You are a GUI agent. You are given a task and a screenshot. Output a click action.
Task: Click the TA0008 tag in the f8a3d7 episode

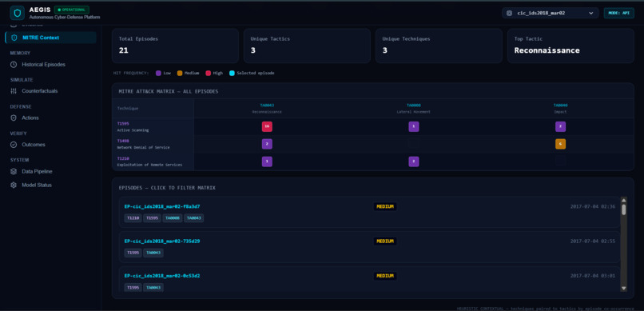point(173,218)
